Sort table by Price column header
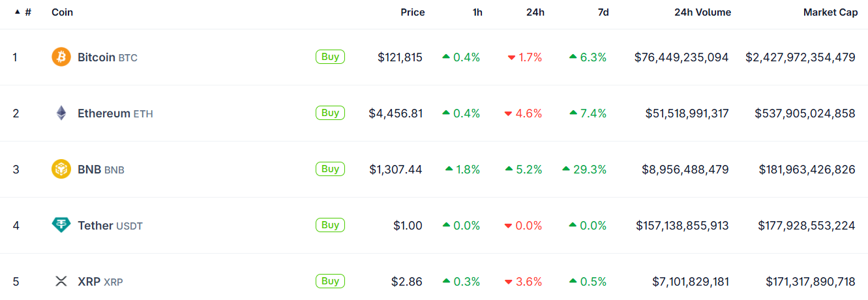868x300 pixels. (412, 12)
